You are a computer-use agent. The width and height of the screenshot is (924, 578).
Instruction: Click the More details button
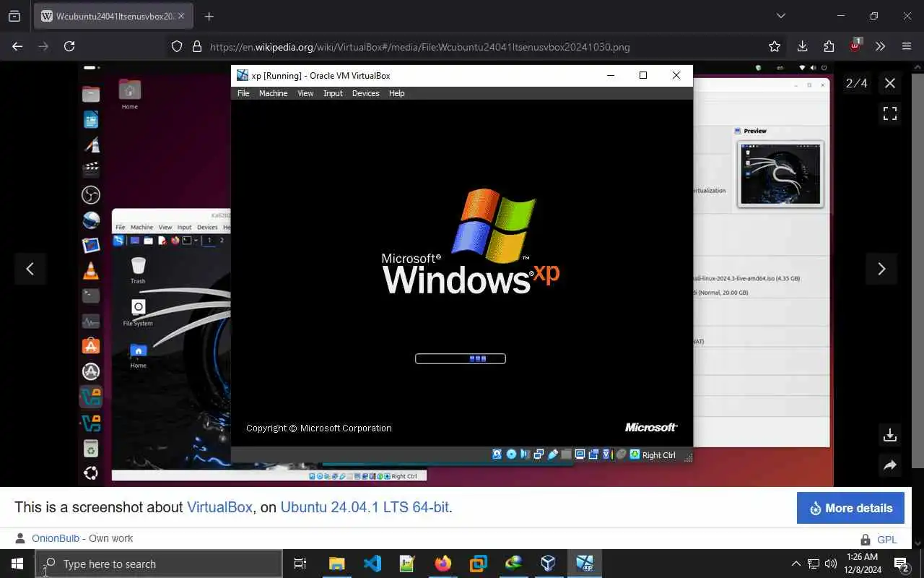pyautogui.click(x=850, y=508)
